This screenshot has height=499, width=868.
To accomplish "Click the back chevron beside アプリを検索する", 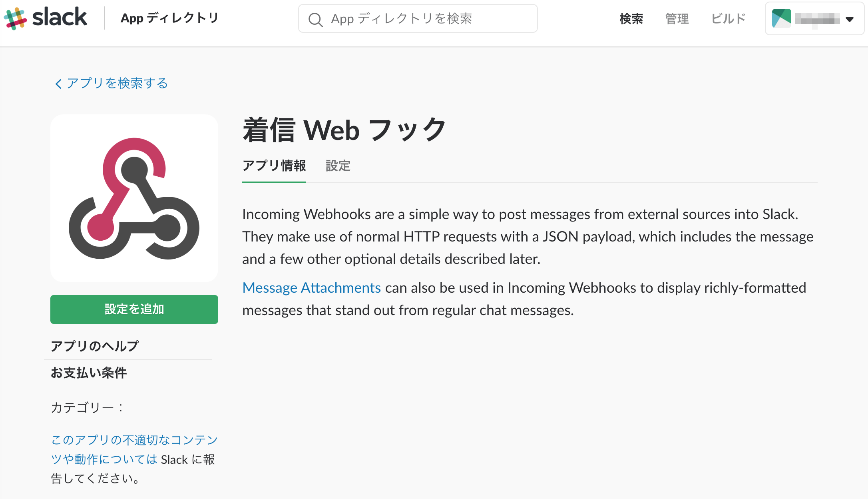I will 57,84.
